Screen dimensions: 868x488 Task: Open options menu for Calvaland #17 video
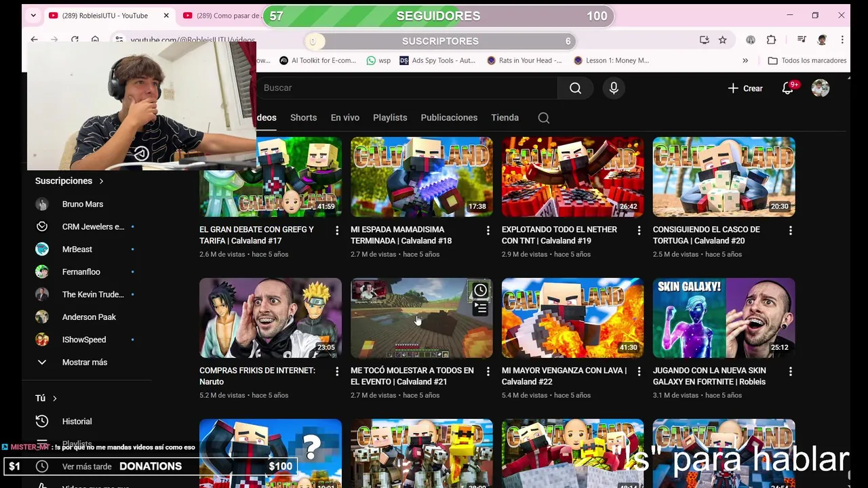pos(337,231)
